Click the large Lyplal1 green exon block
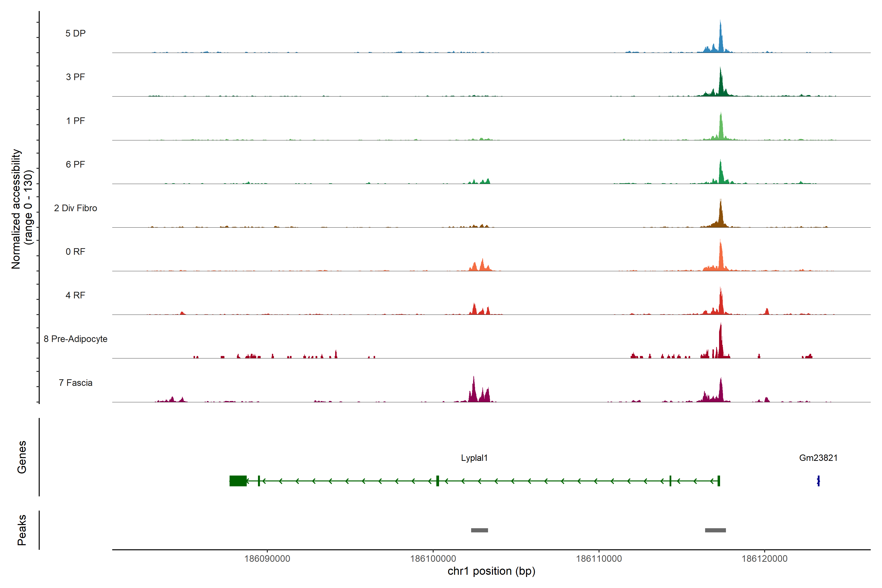The height and width of the screenshot is (588, 882). (238, 481)
